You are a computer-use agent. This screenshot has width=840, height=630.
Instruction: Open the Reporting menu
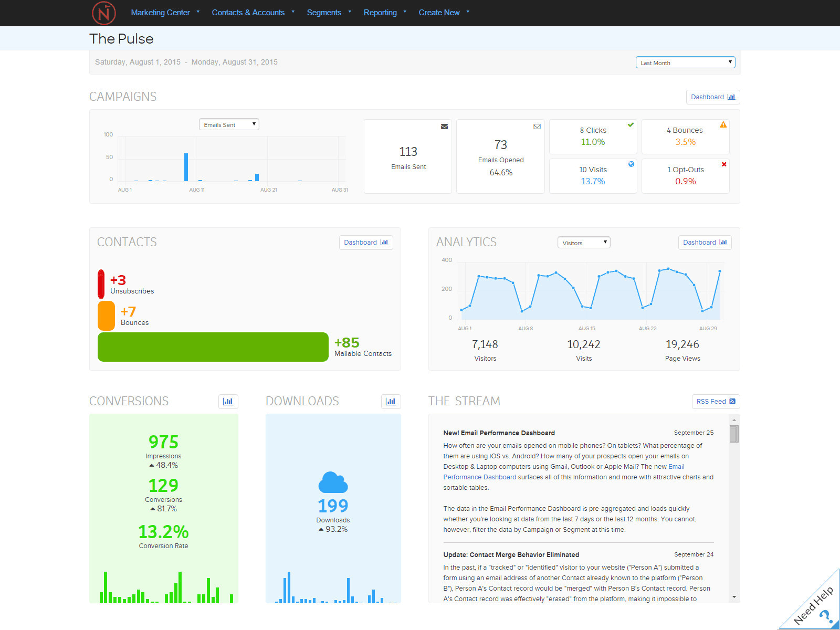click(x=384, y=13)
